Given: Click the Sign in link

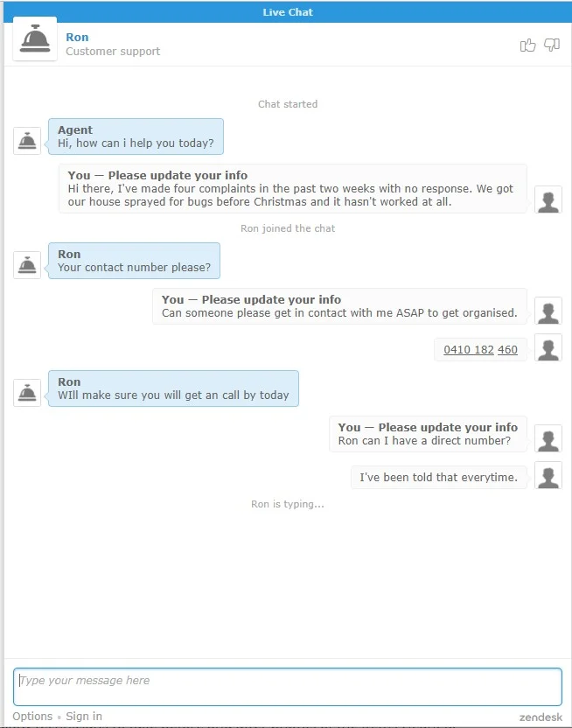Looking at the screenshot, I should 84,716.
